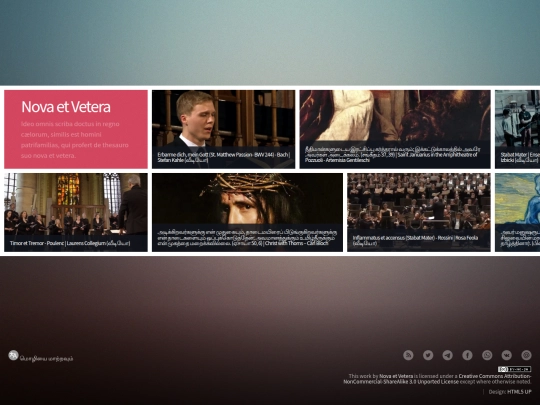
Task: Open the Christ with Thorns Carl Bloch tile
Action: pos(247,212)
